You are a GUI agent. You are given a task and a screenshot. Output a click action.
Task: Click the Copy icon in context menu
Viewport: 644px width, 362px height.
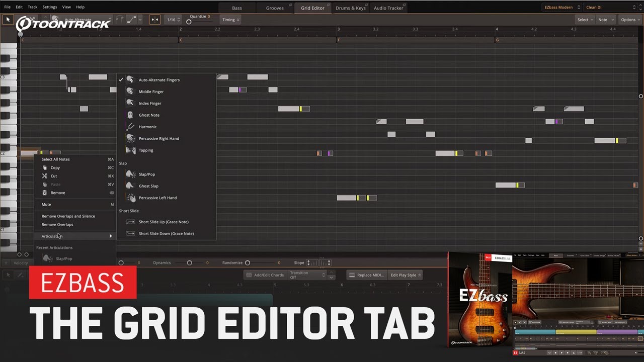tap(45, 167)
